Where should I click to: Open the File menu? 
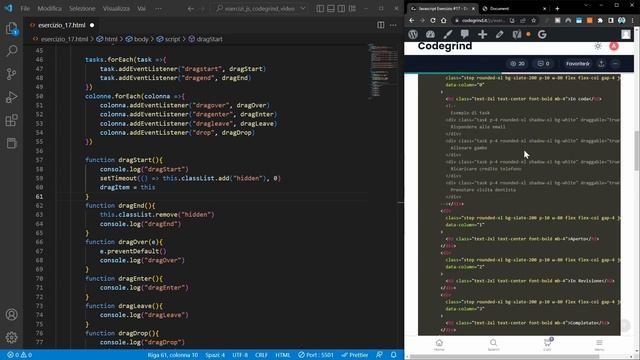(25, 8)
